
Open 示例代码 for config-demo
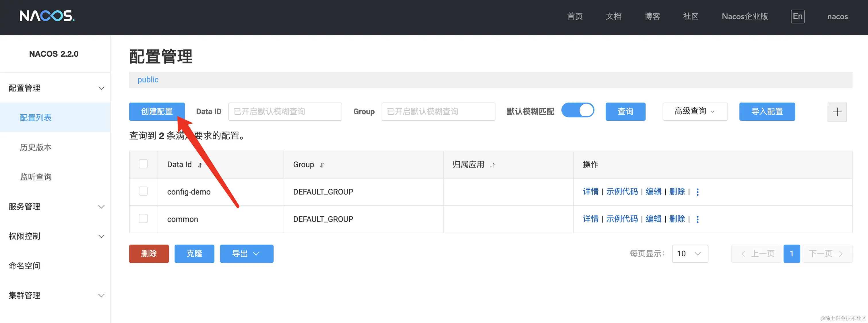pos(622,192)
